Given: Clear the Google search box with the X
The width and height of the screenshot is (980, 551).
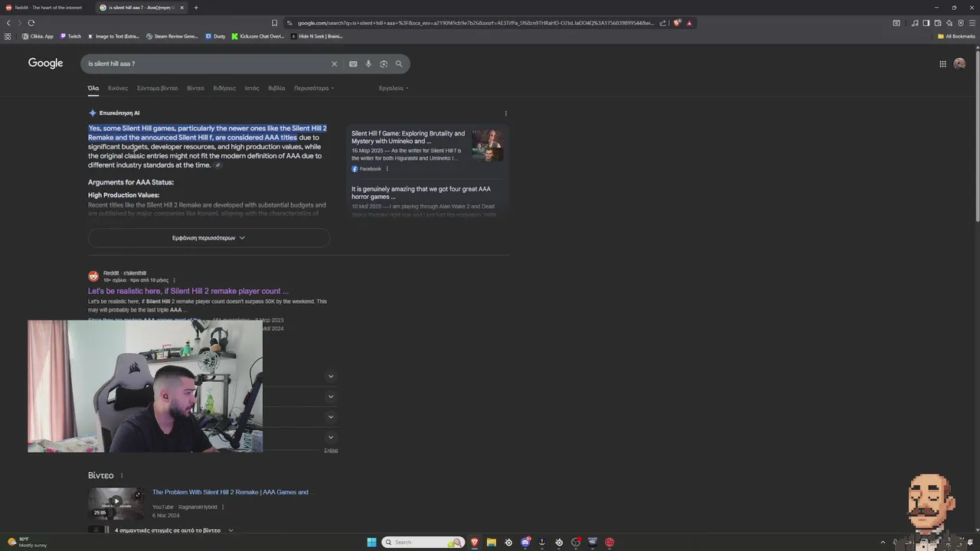Looking at the screenshot, I should tap(334, 64).
